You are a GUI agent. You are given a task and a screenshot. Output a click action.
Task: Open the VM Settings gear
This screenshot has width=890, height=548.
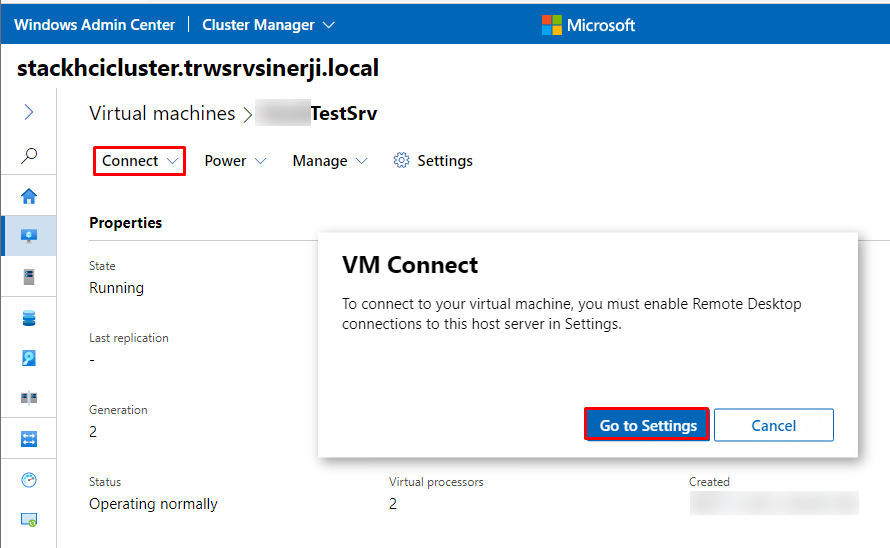(x=433, y=161)
